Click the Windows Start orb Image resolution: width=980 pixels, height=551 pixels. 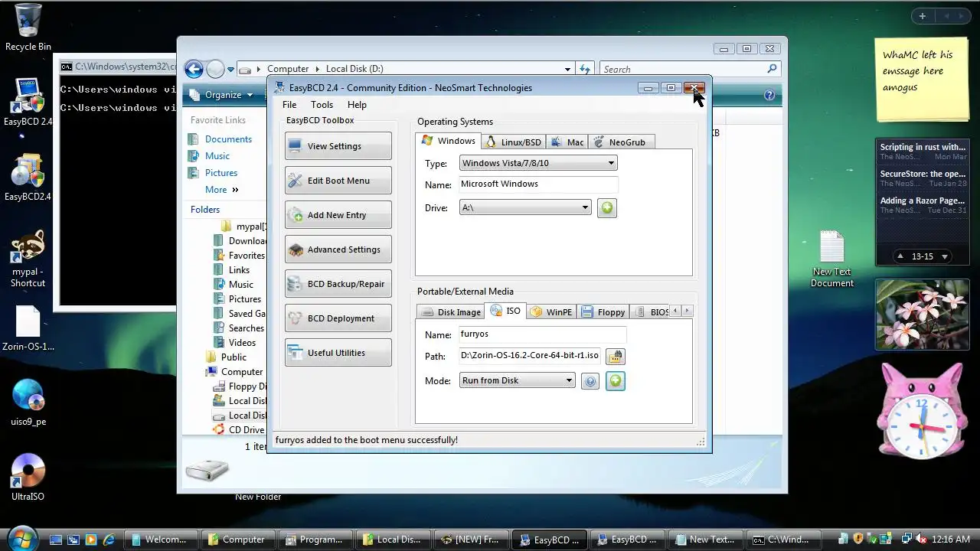coord(21,538)
